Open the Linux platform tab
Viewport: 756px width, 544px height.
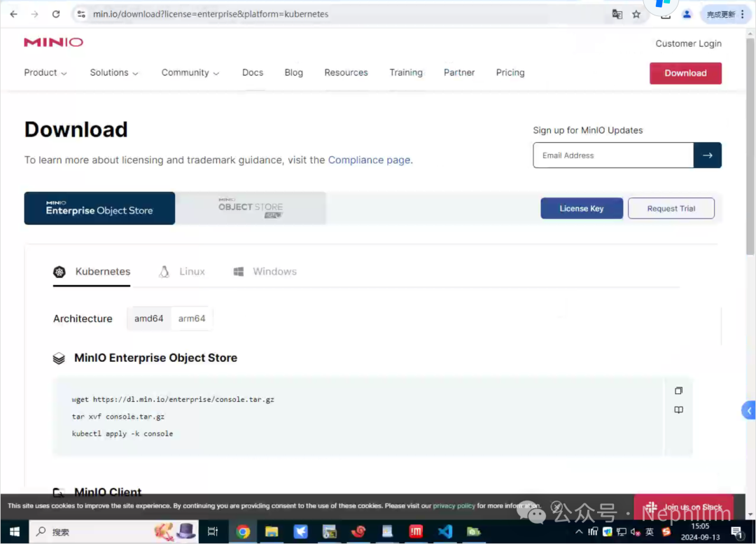click(x=182, y=272)
